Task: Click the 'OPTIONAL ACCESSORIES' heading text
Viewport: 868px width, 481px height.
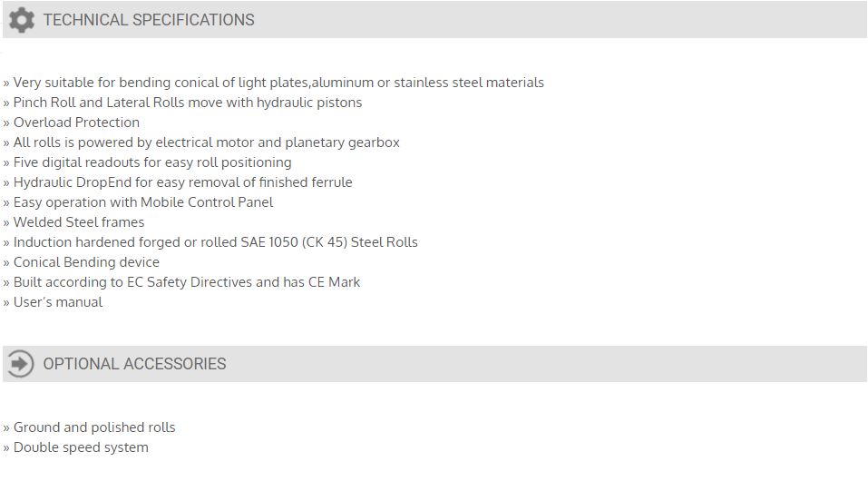Action: (x=134, y=364)
